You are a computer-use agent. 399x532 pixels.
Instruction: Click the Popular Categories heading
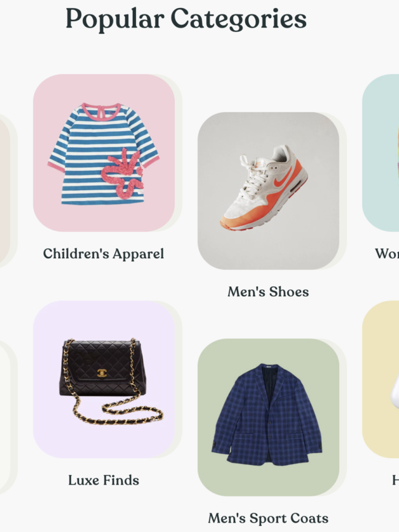tap(186, 19)
